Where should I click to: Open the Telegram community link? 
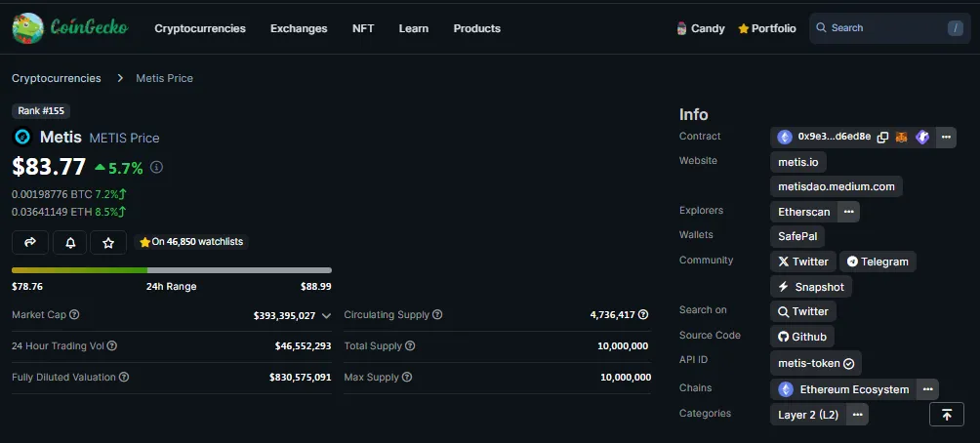[878, 262]
